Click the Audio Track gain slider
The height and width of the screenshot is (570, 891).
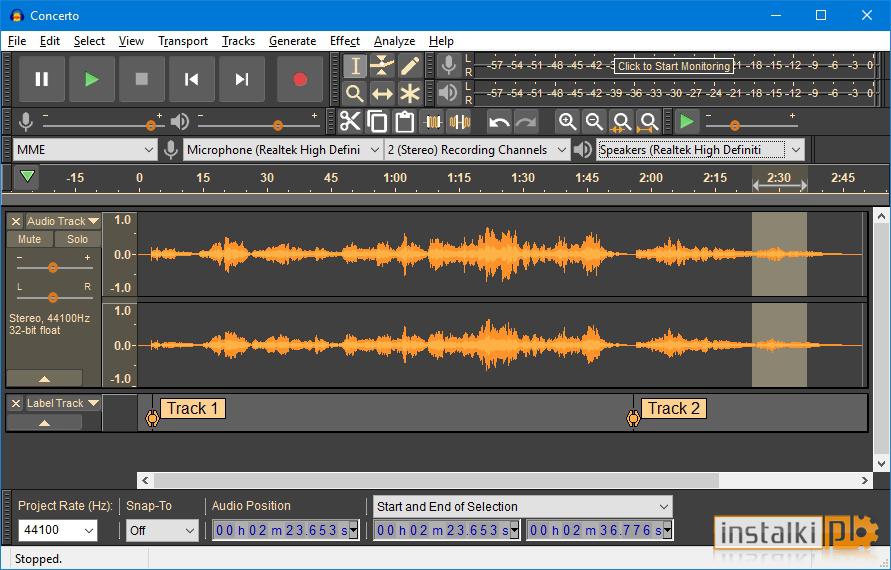[53, 267]
